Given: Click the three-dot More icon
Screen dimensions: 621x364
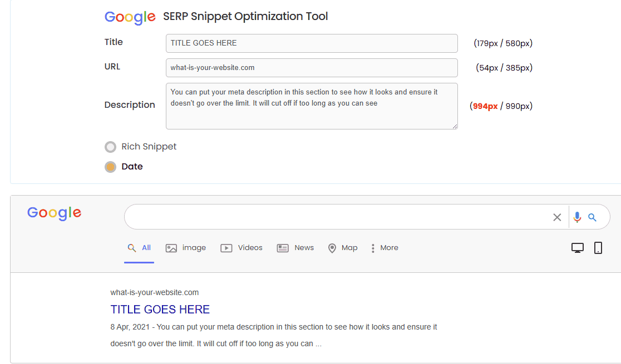Looking at the screenshot, I should (x=373, y=248).
